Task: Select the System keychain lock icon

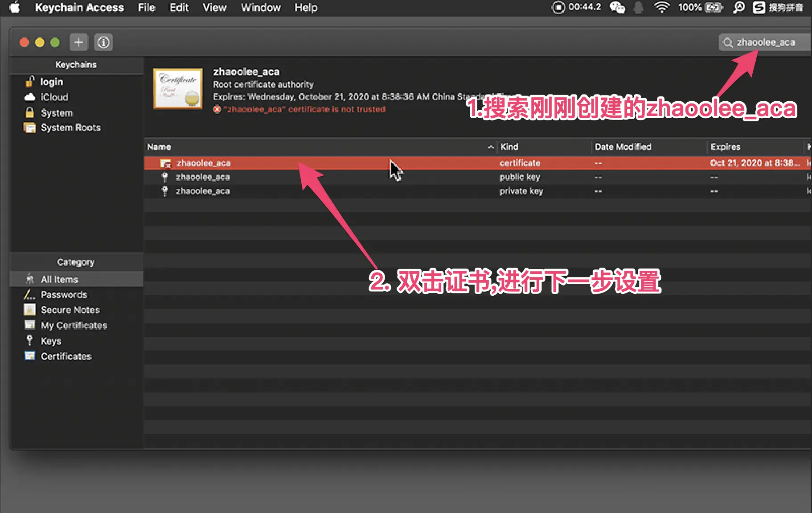Action: point(29,112)
